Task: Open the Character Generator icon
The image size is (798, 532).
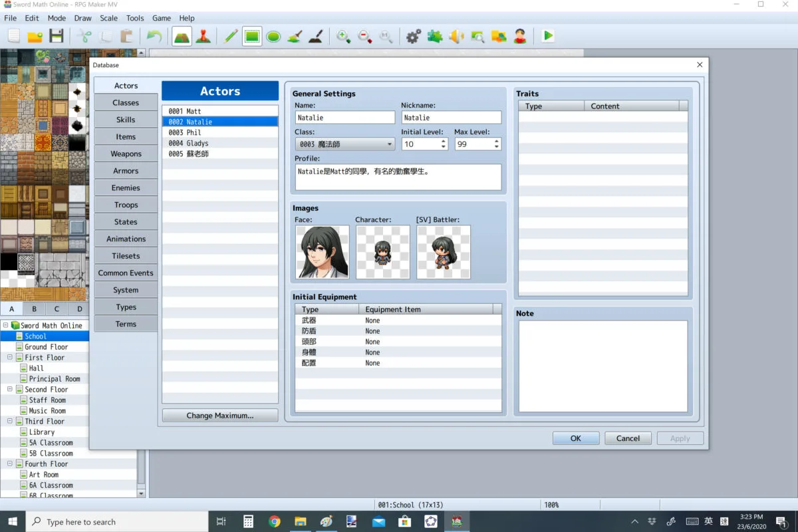Action: [520, 36]
